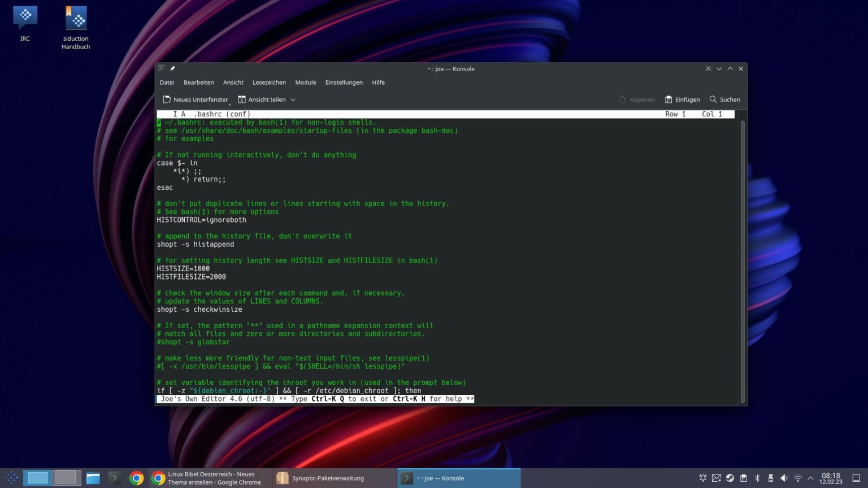Screen dimensions: 868x488
Task: Launch the Dolphin file manager from taskbar
Action: pos(93,478)
